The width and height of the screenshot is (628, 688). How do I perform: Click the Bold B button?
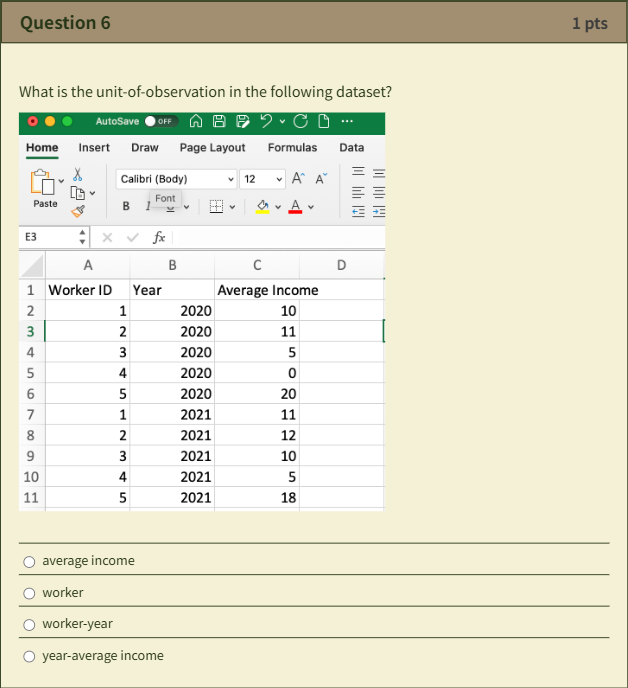pyautogui.click(x=126, y=206)
